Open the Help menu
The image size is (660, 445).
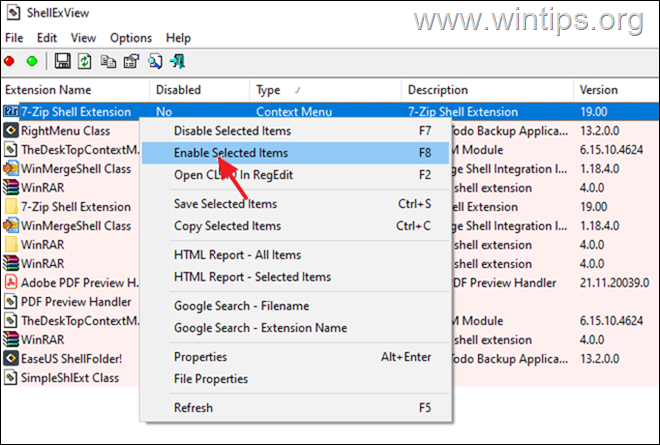tap(178, 38)
